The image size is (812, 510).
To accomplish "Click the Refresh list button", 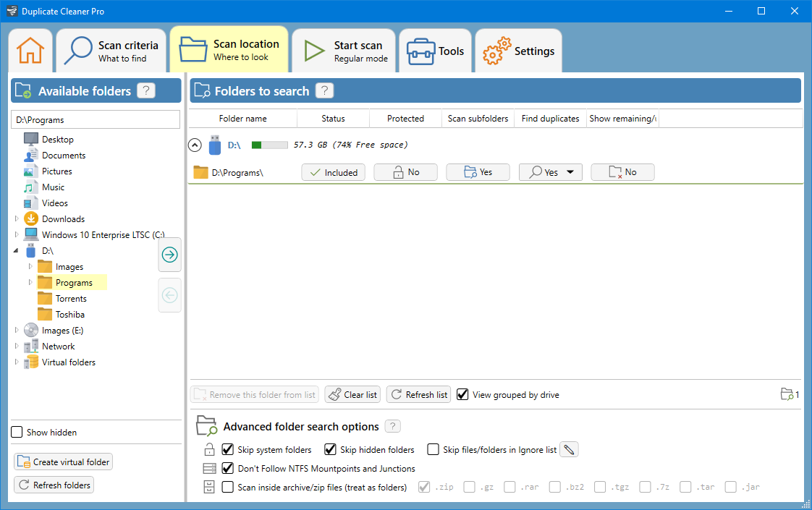I will click(418, 394).
